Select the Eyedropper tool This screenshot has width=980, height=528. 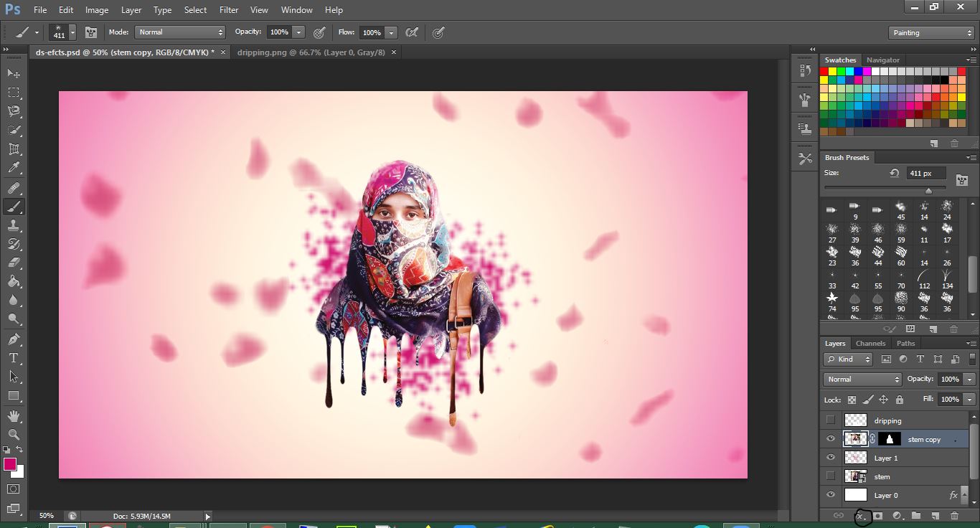pos(14,168)
